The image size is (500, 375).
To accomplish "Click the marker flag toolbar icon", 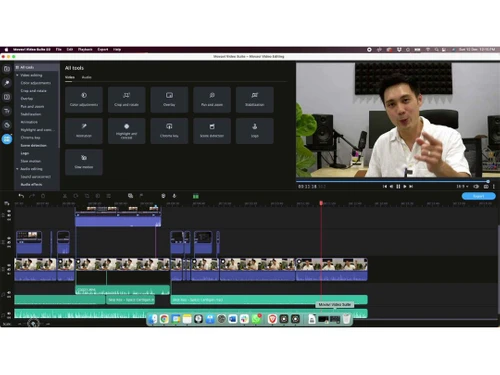I will tap(141, 196).
